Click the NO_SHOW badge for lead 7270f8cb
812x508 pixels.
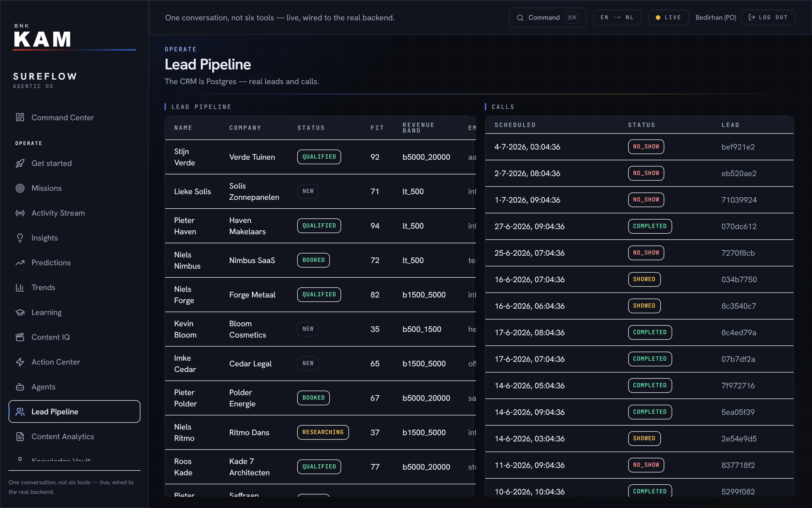(646, 253)
